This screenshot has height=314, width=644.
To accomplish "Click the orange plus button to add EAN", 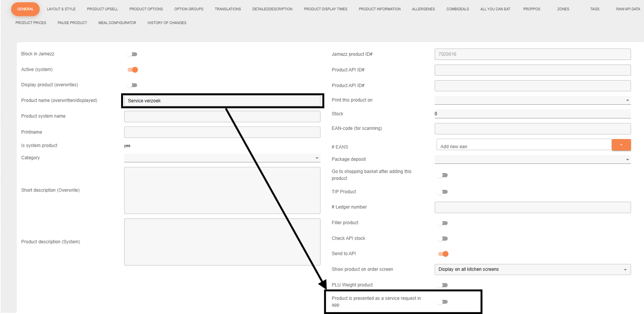I will click(621, 145).
